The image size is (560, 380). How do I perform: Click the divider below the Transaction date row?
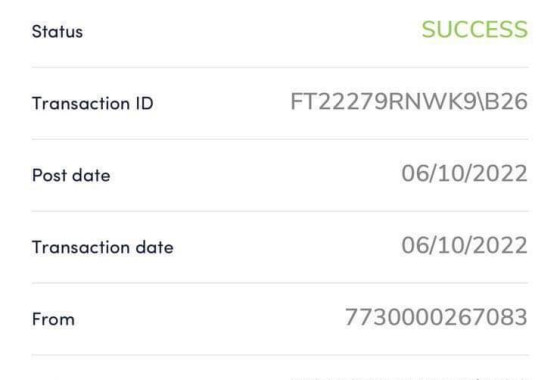(x=280, y=283)
